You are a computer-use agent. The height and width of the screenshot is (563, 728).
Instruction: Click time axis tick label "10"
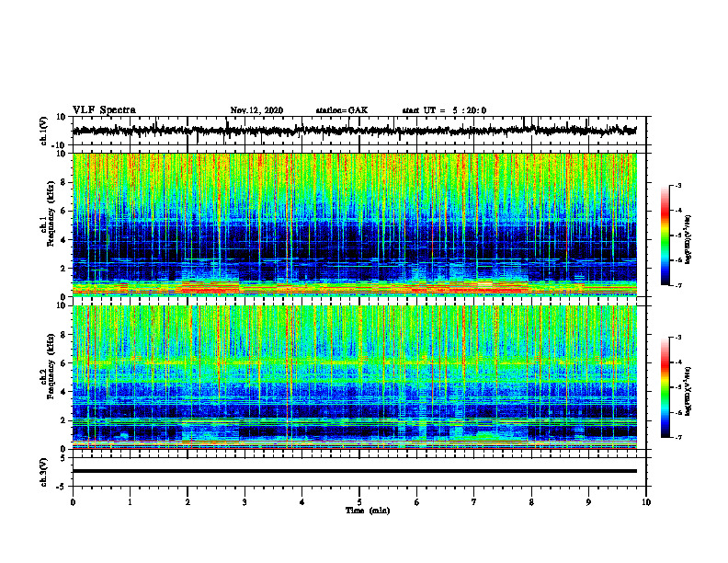point(646,502)
